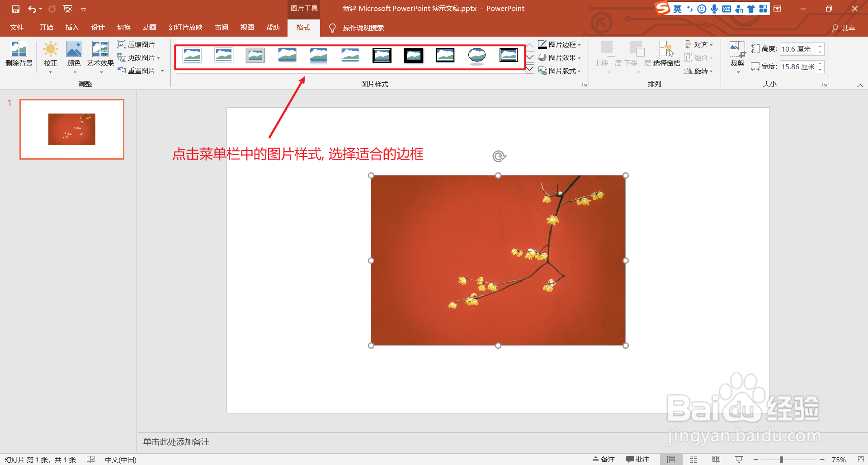The height and width of the screenshot is (465, 868).
Task: Click Compress Pictures (压缩图片)
Action: point(136,44)
